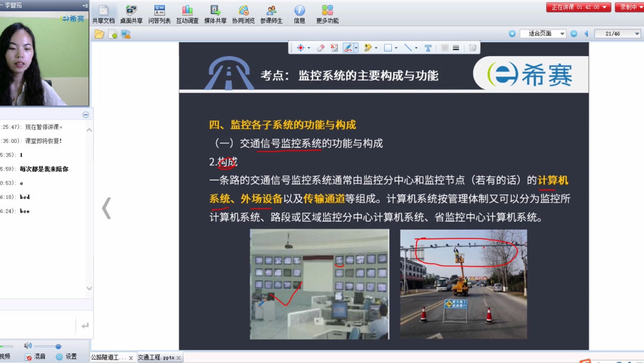The image size is (644, 363).
Task: Mute the speaker volume icon
Action: 28,345
